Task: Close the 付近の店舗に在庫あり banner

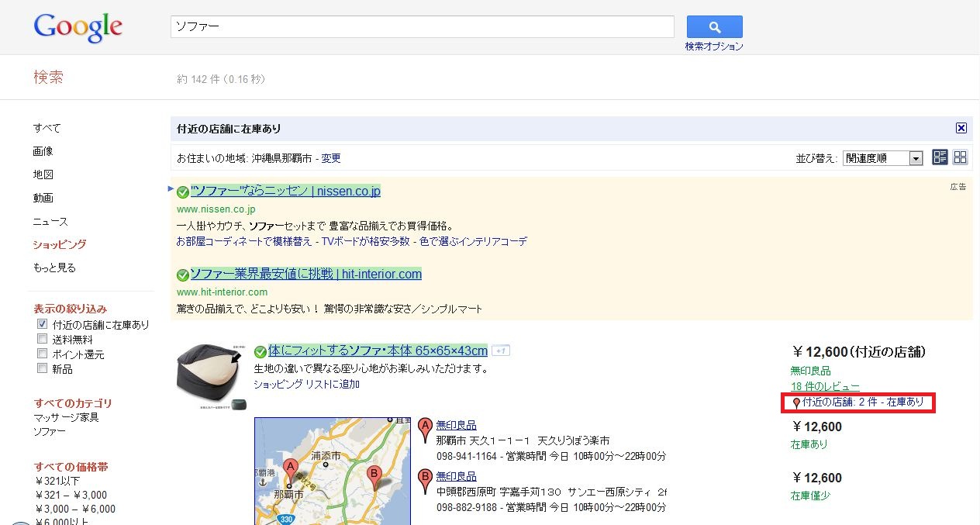Action: [x=961, y=128]
